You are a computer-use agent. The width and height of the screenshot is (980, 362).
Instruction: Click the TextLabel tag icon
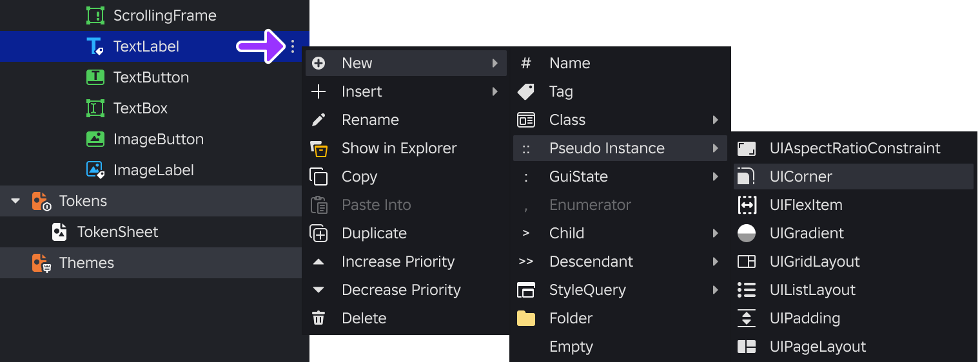pyautogui.click(x=95, y=46)
